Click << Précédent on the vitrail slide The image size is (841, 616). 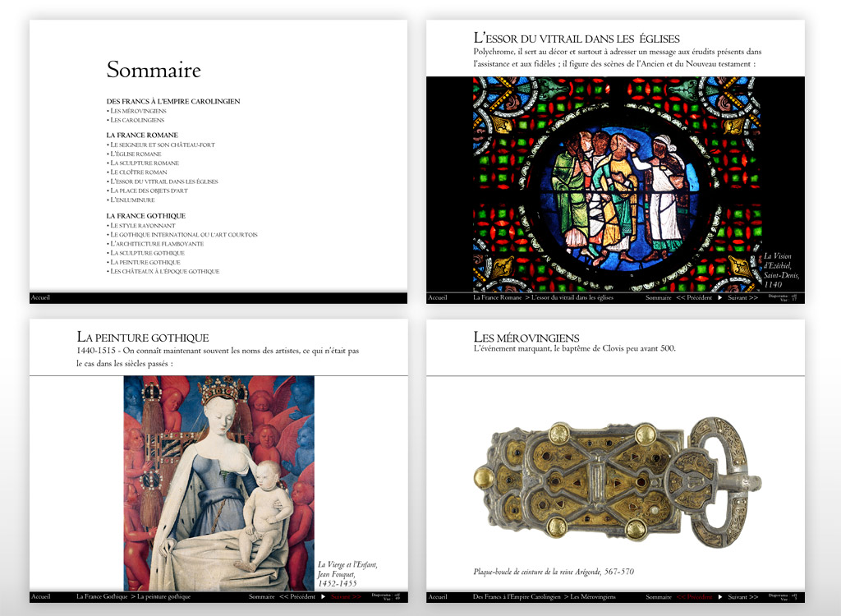click(x=693, y=297)
